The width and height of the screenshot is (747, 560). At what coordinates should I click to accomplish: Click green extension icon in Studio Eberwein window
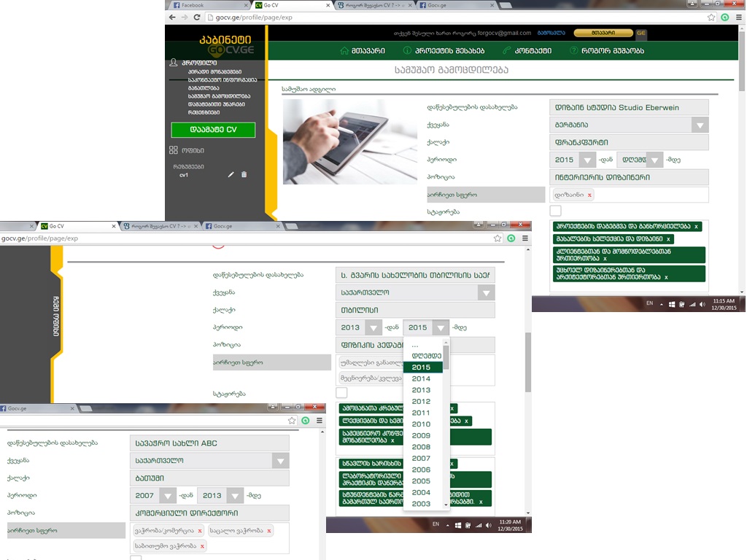click(725, 17)
